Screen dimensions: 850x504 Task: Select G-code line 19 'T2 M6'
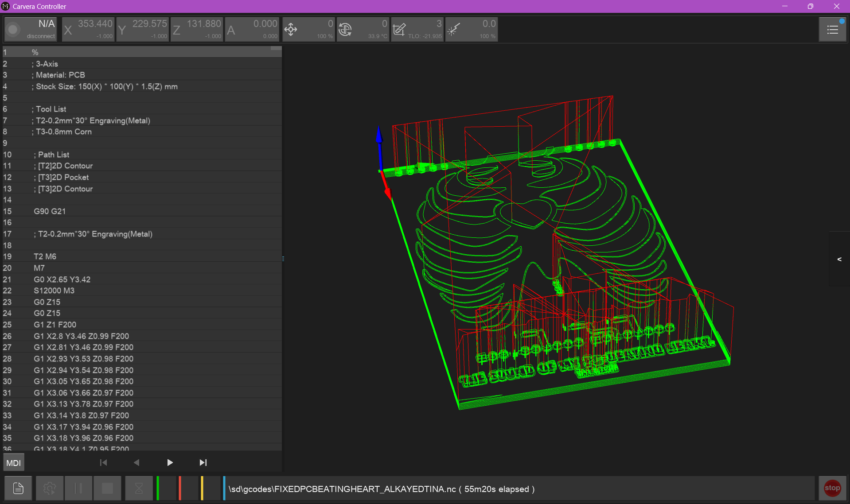click(x=45, y=256)
